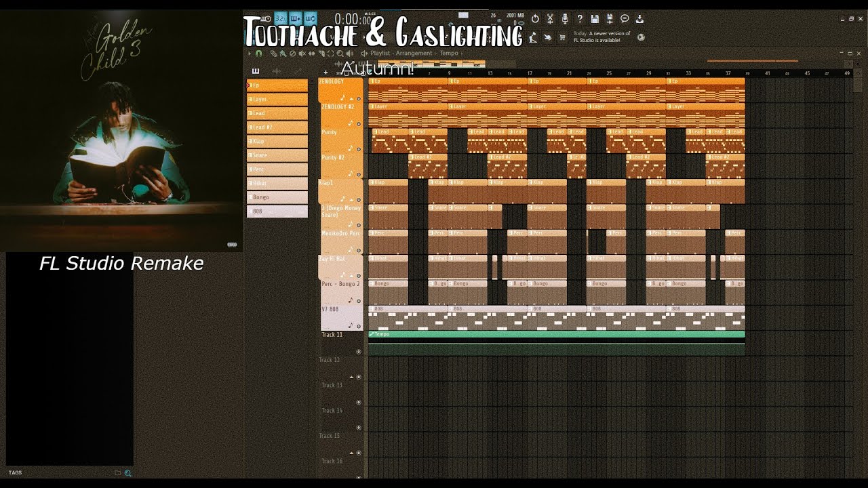The width and height of the screenshot is (868, 488).
Task: Select the Mute tool in playlist toolbar
Action: [302, 54]
